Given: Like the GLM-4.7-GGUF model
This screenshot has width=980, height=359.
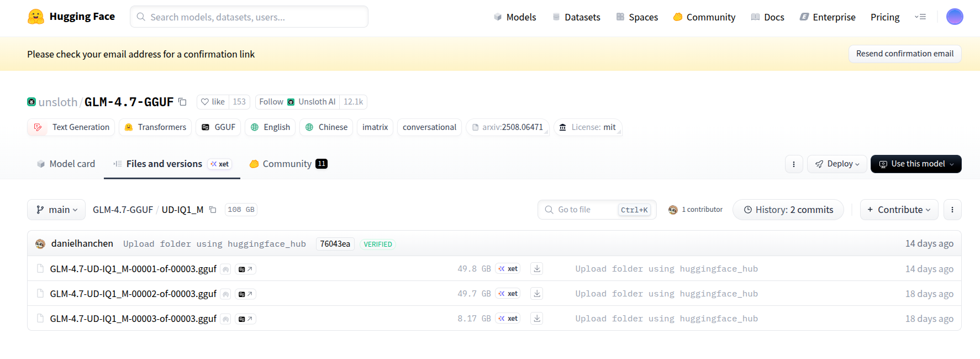Looking at the screenshot, I should pyautogui.click(x=213, y=102).
